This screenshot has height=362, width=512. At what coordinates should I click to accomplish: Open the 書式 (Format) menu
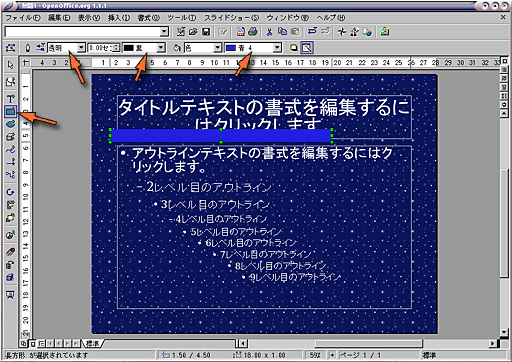(x=149, y=18)
